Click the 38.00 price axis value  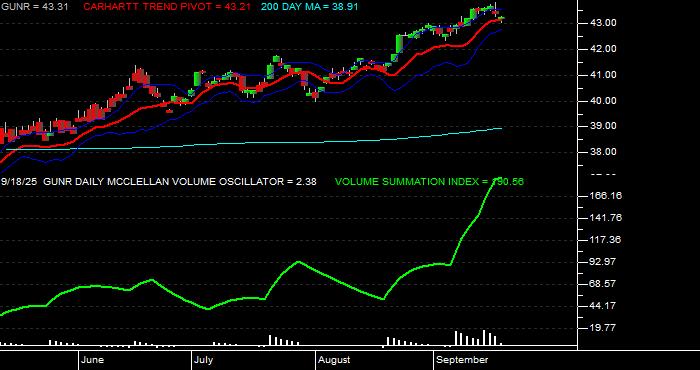click(x=604, y=152)
